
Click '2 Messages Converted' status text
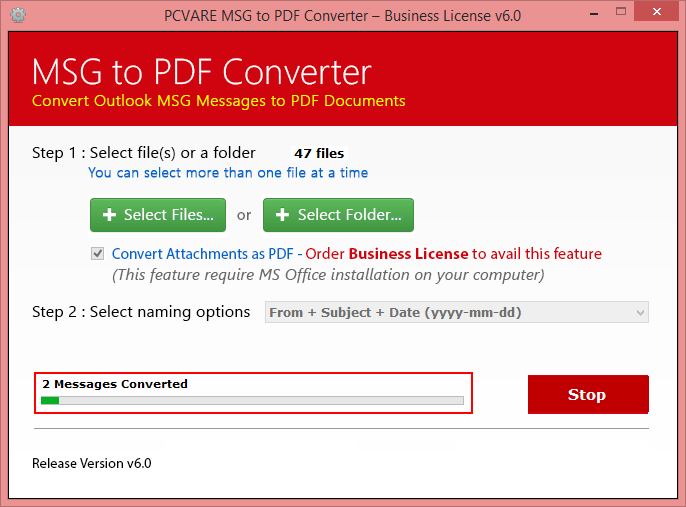pos(115,384)
